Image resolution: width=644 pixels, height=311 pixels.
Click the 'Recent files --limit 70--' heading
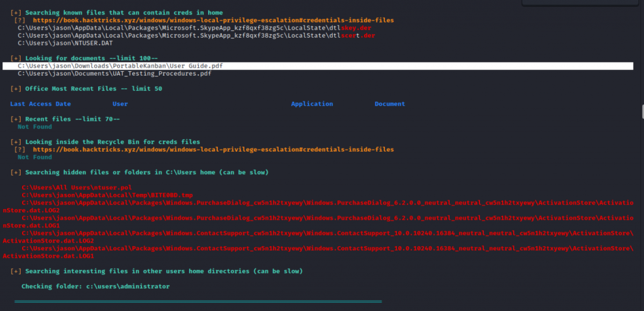pyautogui.click(x=72, y=119)
